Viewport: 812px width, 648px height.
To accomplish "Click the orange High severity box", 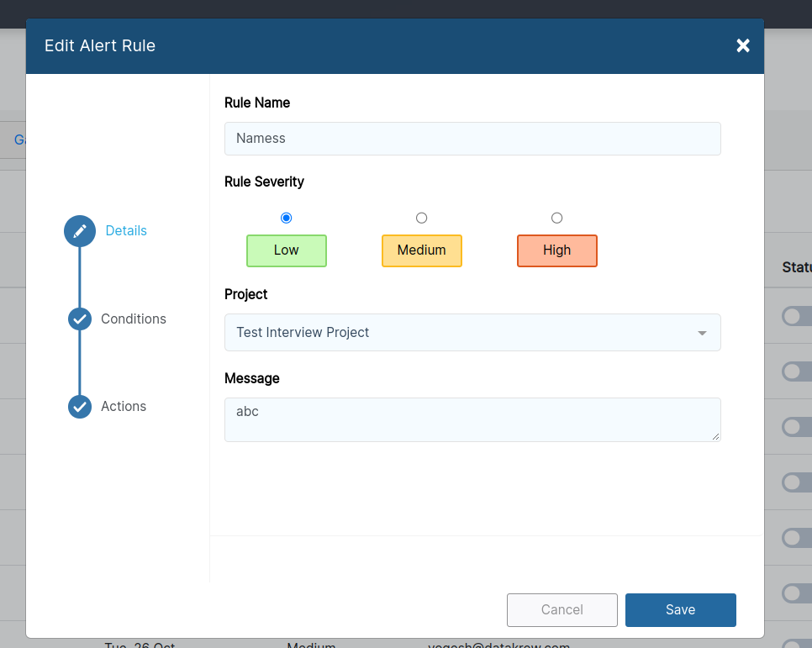I will pos(556,250).
